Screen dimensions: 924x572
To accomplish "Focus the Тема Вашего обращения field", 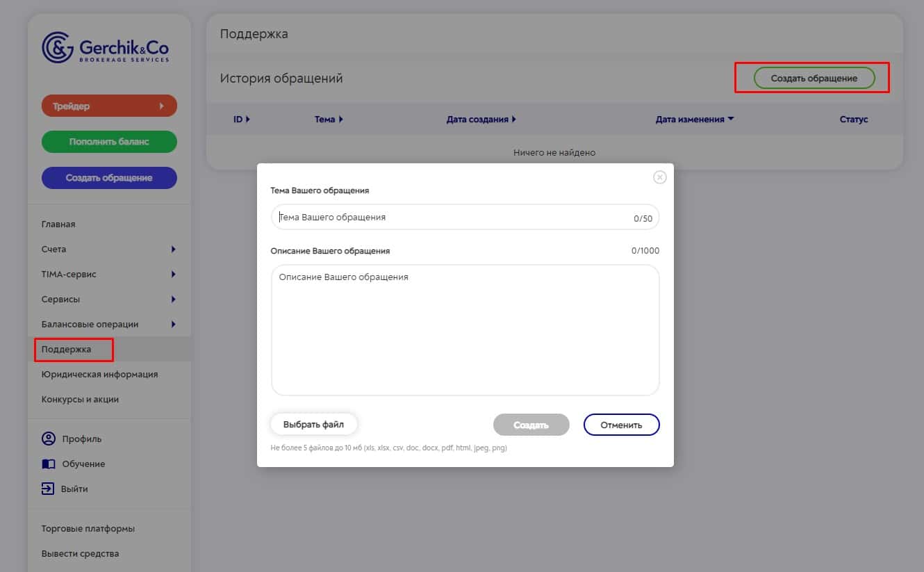I will click(465, 217).
